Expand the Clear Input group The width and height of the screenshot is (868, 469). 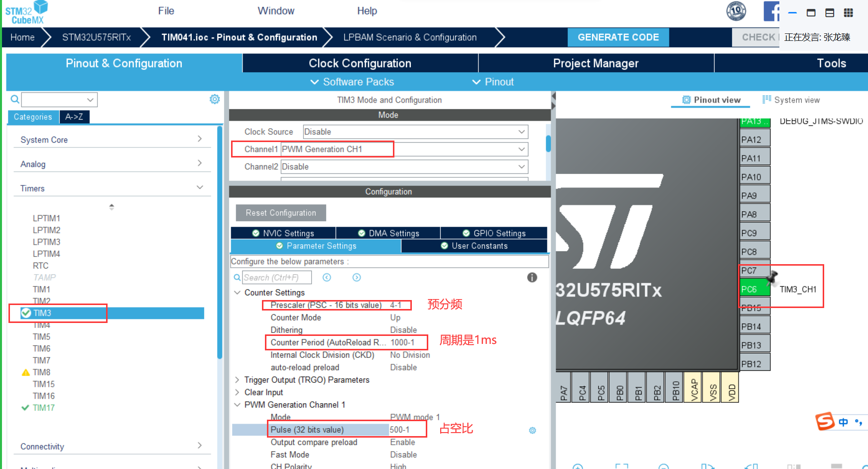(x=238, y=392)
